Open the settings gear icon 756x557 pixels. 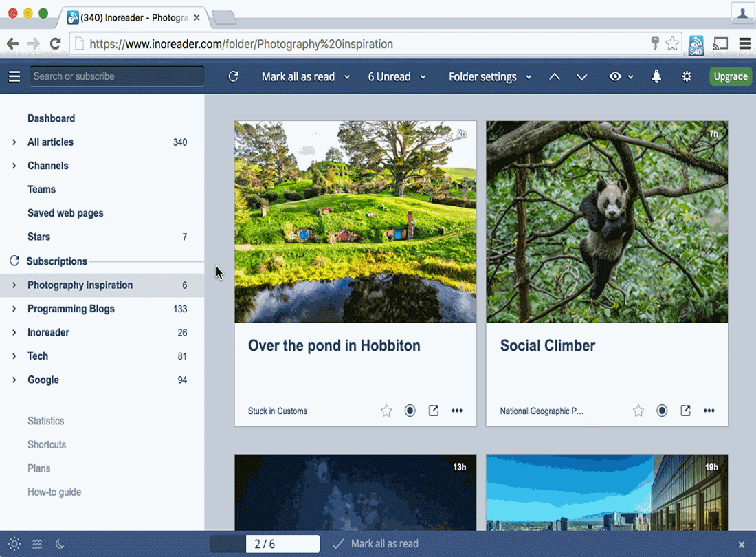coord(687,77)
